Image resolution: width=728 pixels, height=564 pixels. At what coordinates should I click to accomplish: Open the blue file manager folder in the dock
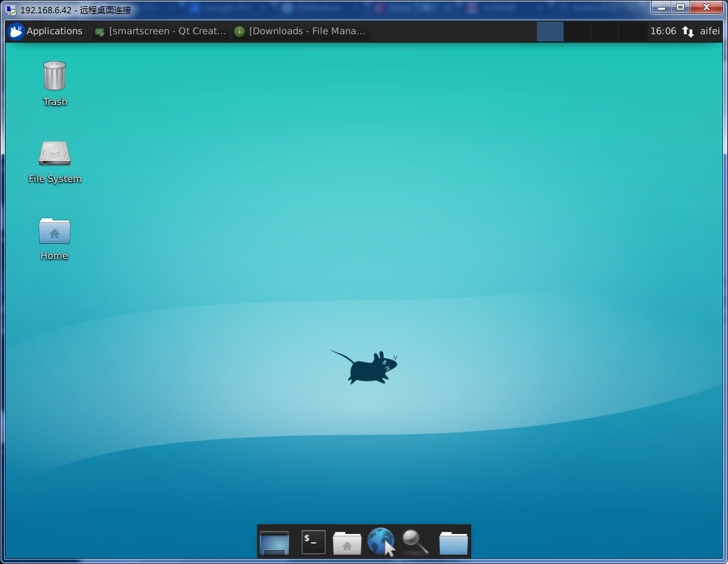(453, 541)
